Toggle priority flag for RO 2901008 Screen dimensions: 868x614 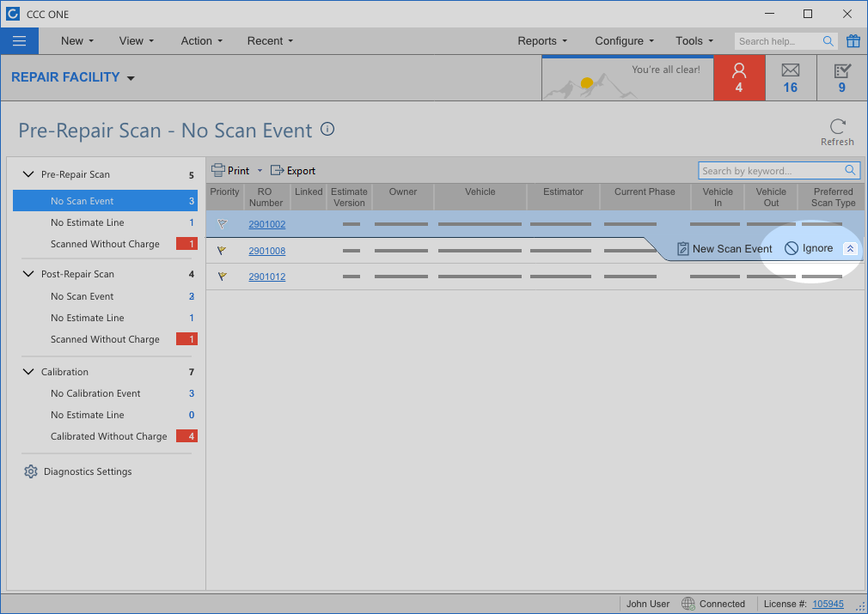(223, 251)
